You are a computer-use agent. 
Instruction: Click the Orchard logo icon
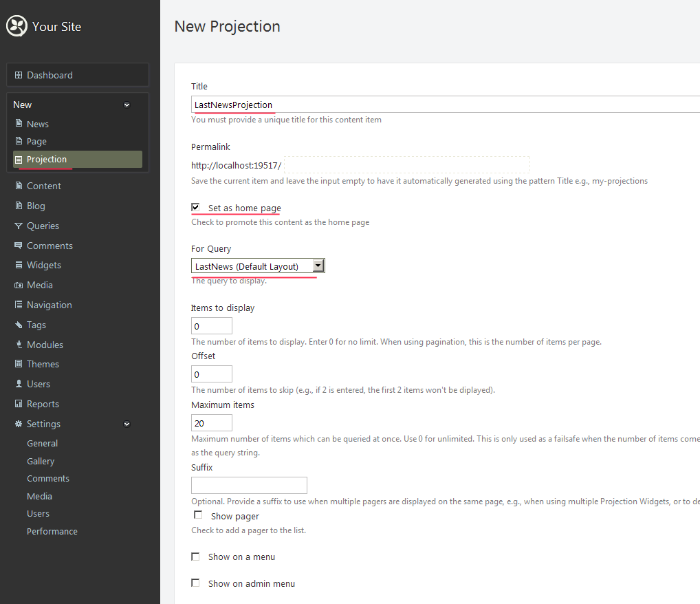(17, 26)
